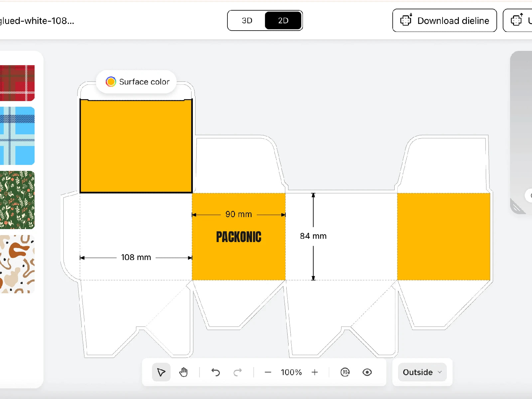Click the 100% zoom level

point(291,372)
